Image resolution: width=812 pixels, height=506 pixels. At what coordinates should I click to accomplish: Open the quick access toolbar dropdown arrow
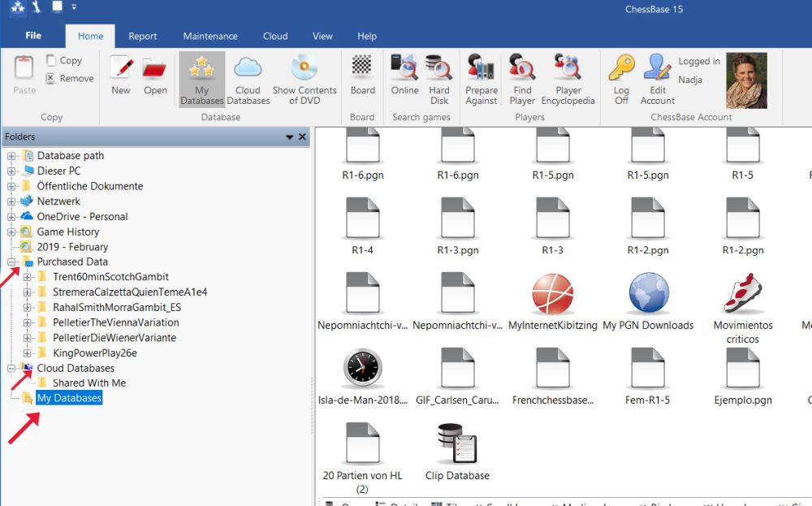pos(74,7)
